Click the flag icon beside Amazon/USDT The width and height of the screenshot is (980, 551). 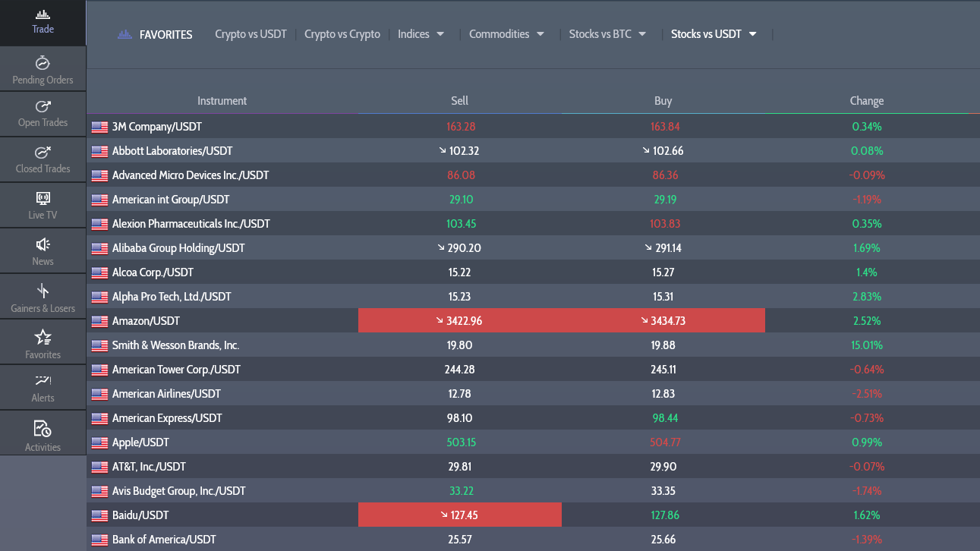[x=99, y=321]
